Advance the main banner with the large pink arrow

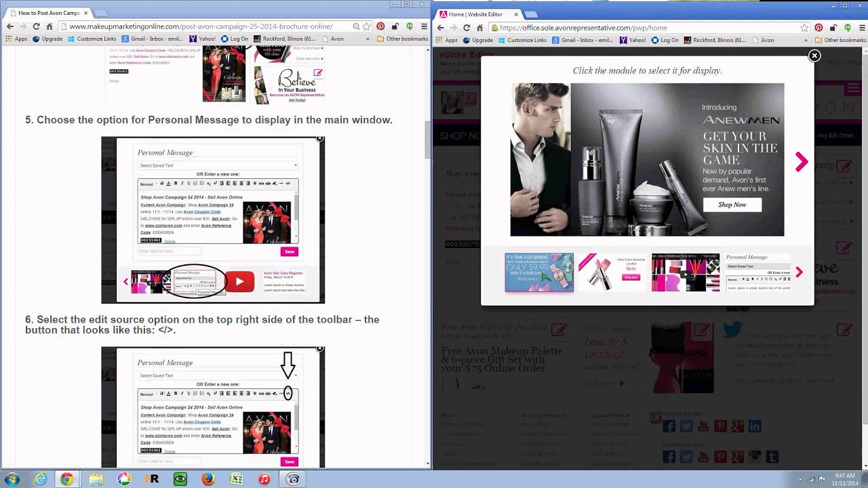[802, 161]
